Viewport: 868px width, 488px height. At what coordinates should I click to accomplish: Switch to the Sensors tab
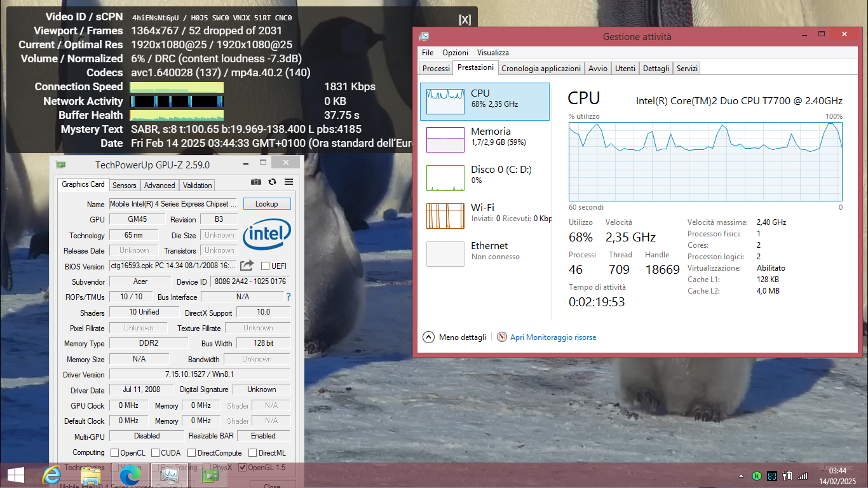(124, 186)
